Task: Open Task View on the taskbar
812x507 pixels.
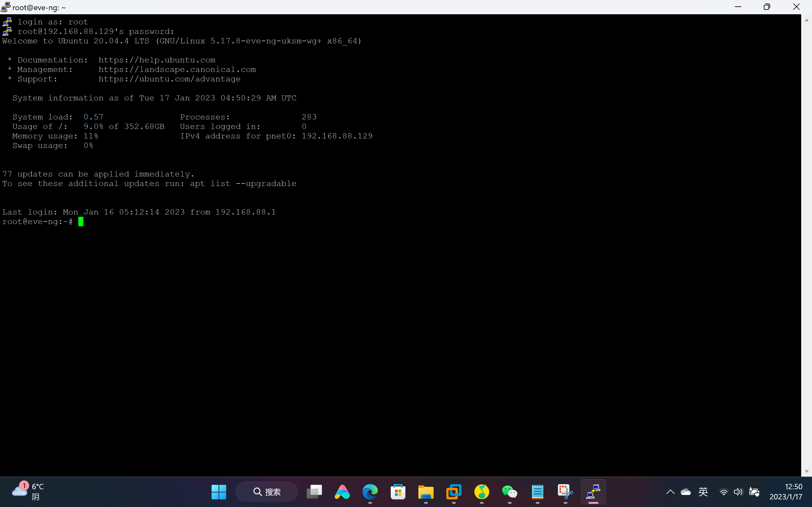Action: [314, 492]
